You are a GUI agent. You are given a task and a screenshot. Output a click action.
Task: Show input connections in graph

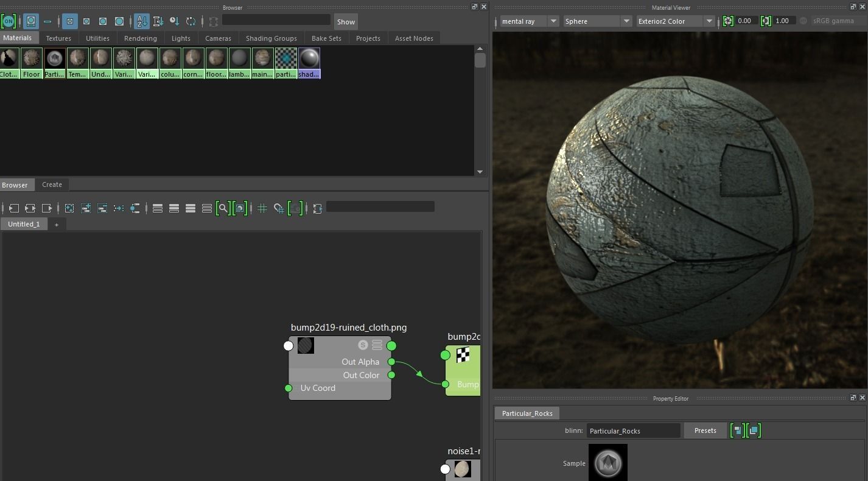click(14, 208)
